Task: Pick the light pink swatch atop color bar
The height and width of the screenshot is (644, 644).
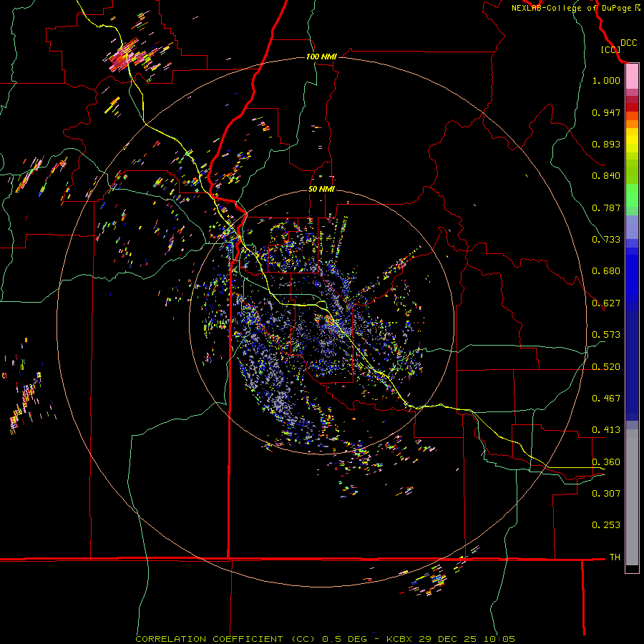Action: click(632, 77)
